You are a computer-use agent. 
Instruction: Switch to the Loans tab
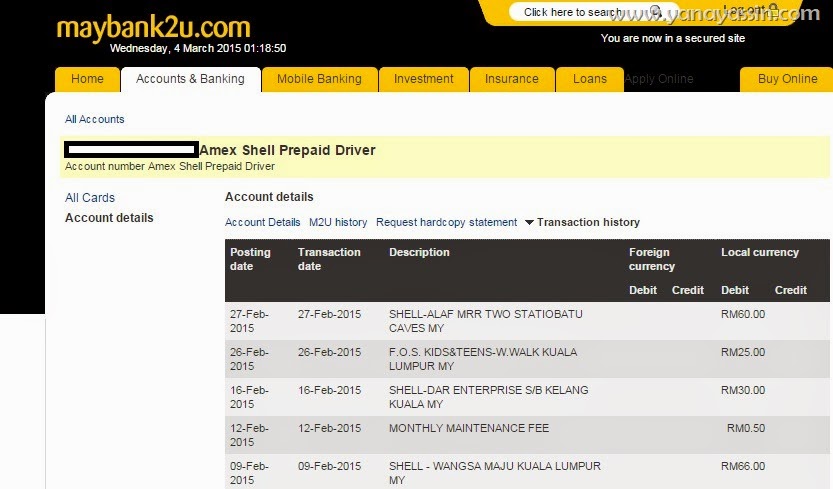point(590,79)
